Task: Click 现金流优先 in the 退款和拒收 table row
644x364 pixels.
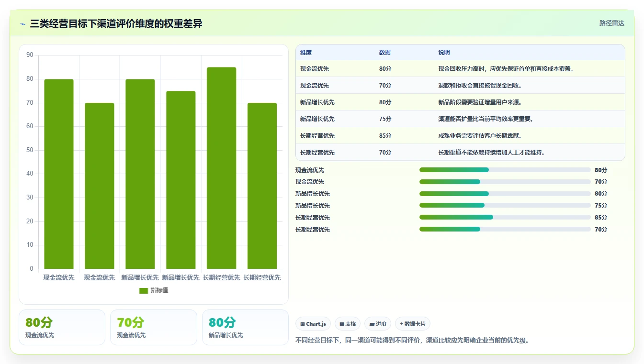Action: pyautogui.click(x=315, y=86)
